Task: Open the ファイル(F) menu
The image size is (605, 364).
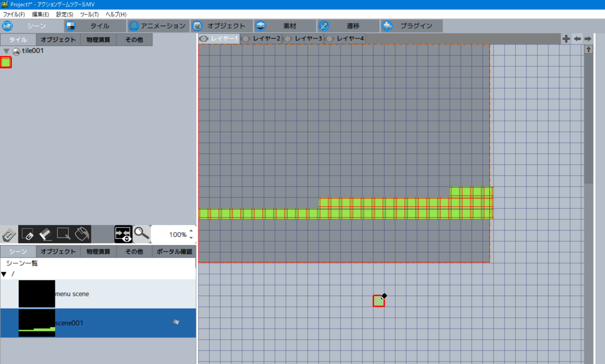Action: click(x=14, y=14)
